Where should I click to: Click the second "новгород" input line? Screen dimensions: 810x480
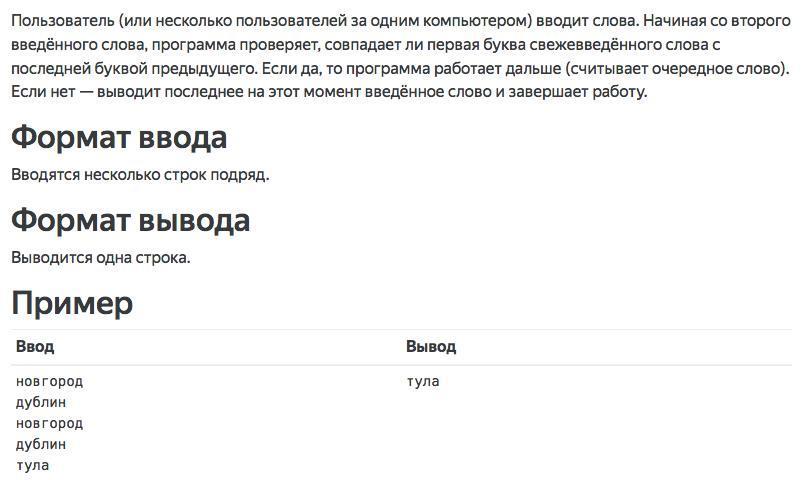[x=50, y=423]
